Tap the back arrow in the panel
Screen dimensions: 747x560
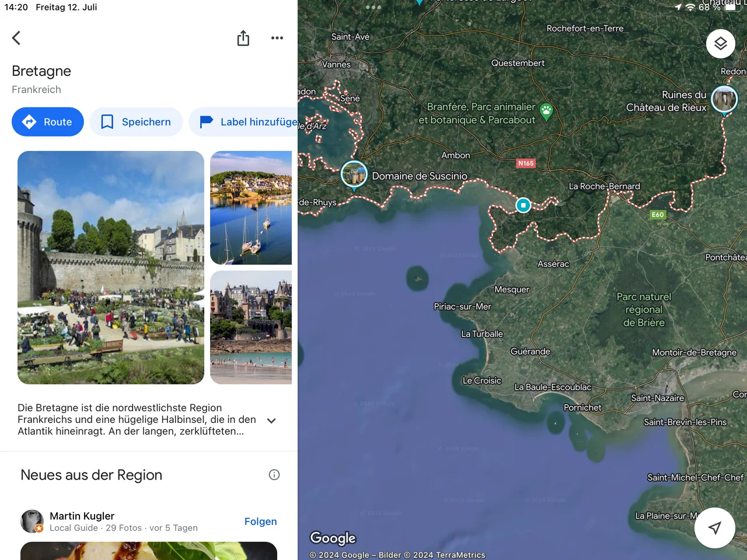point(16,38)
